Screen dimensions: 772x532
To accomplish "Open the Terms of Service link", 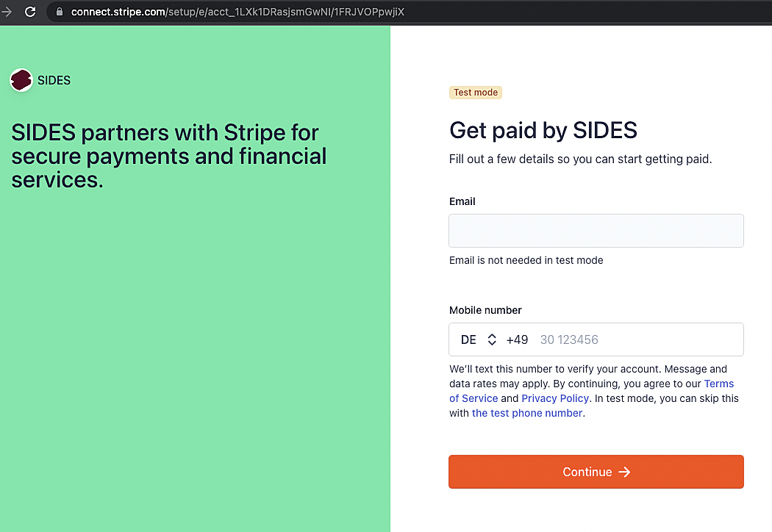I will click(x=591, y=391).
